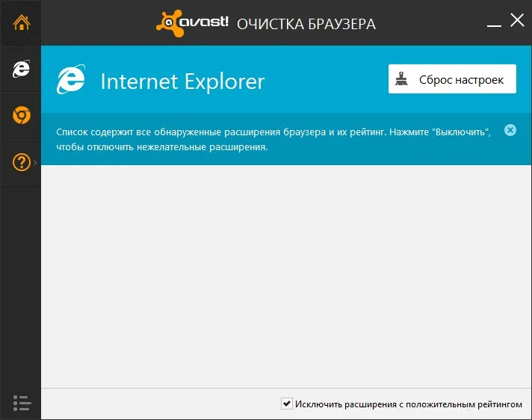Click the large Internet Explorer logo in header
Screen dimensions: 532x420
(x=70, y=79)
